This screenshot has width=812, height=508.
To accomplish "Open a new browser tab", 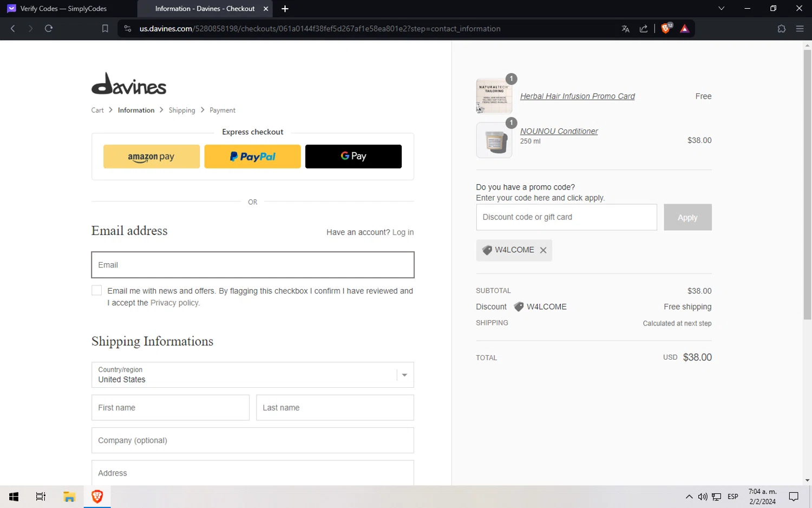I will click(285, 9).
